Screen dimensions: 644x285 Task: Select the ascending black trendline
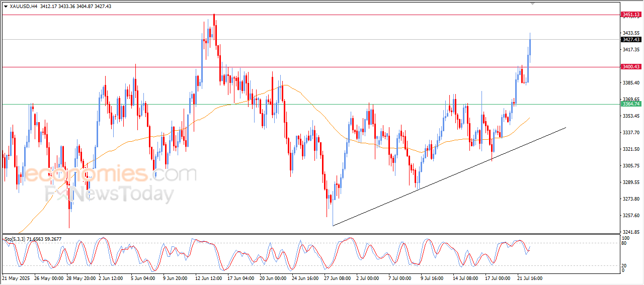[x=449, y=176]
